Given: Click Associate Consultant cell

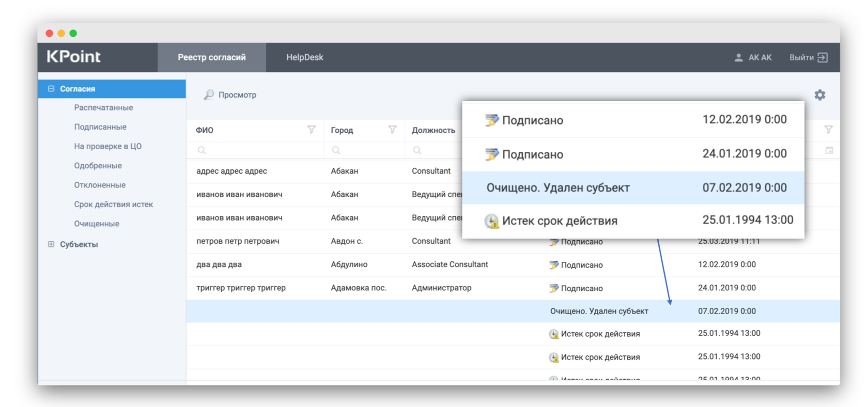Looking at the screenshot, I should click(x=450, y=264).
